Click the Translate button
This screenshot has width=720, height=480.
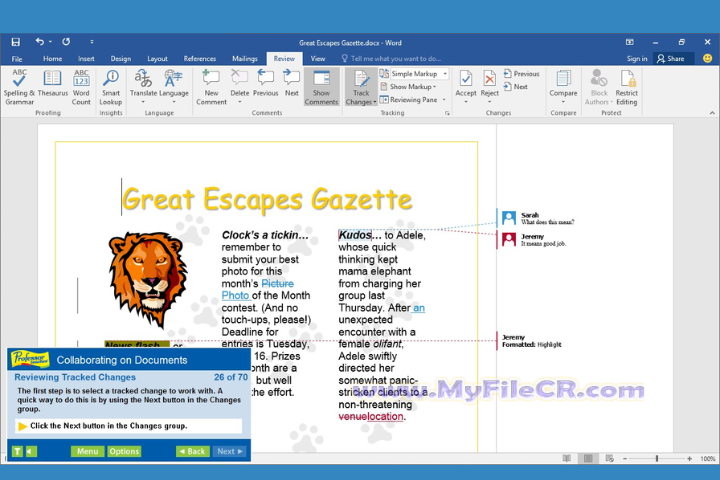click(x=143, y=87)
